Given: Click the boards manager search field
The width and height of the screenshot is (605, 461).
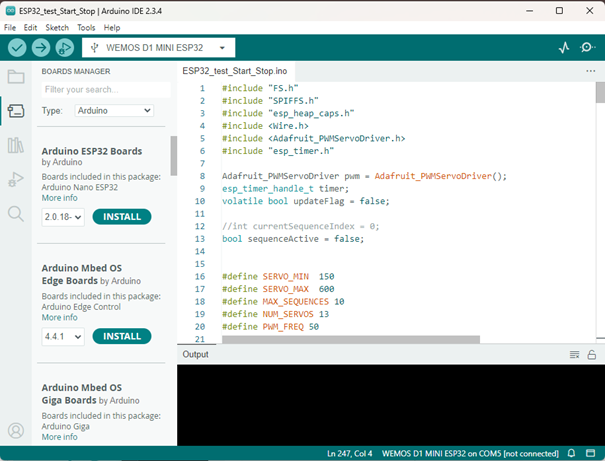Looking at the screenshot, I should (x=105, y=90).
